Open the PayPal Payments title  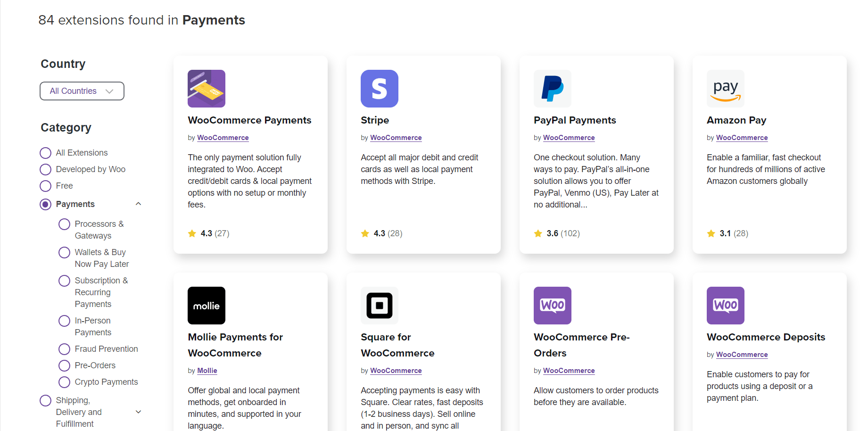[575, 120]
